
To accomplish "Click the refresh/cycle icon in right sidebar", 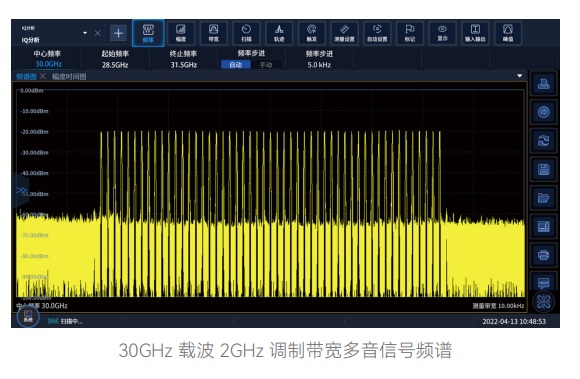I will click(543, 141).
